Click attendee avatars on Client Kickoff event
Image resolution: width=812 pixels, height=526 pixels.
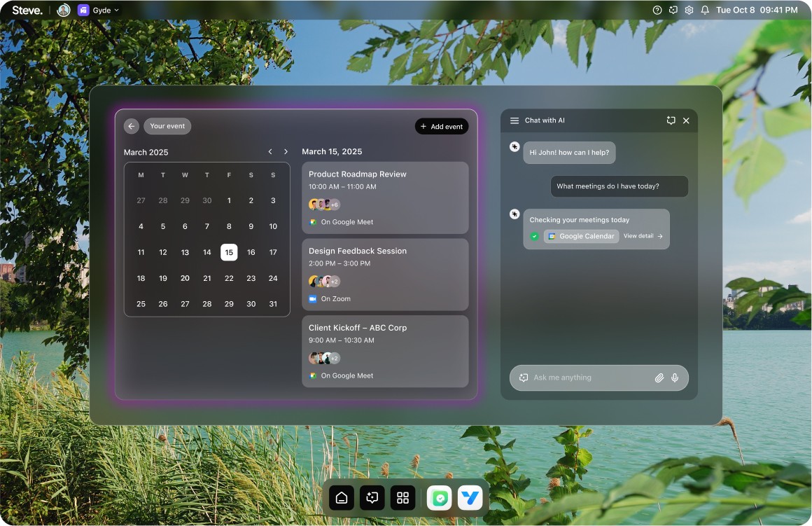point(324,358)
